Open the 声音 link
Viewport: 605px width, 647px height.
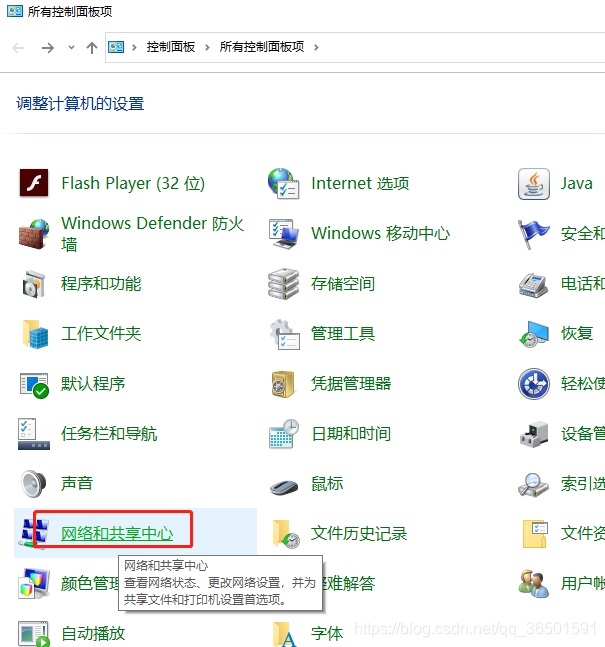pyautogui.click(x=77, y=484)
